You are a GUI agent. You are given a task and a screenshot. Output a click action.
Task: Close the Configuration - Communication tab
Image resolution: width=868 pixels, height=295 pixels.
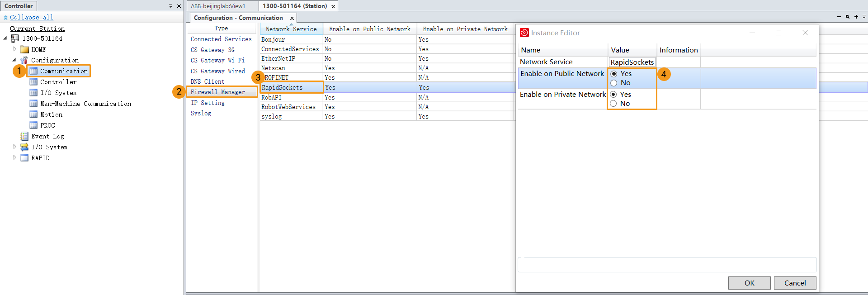(292, 18)
